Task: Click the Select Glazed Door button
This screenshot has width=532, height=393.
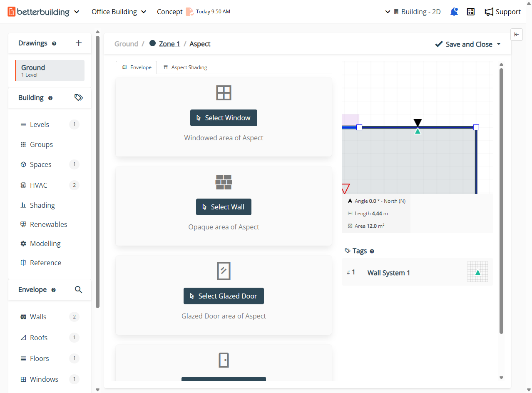Action: [x=224, y=296]
